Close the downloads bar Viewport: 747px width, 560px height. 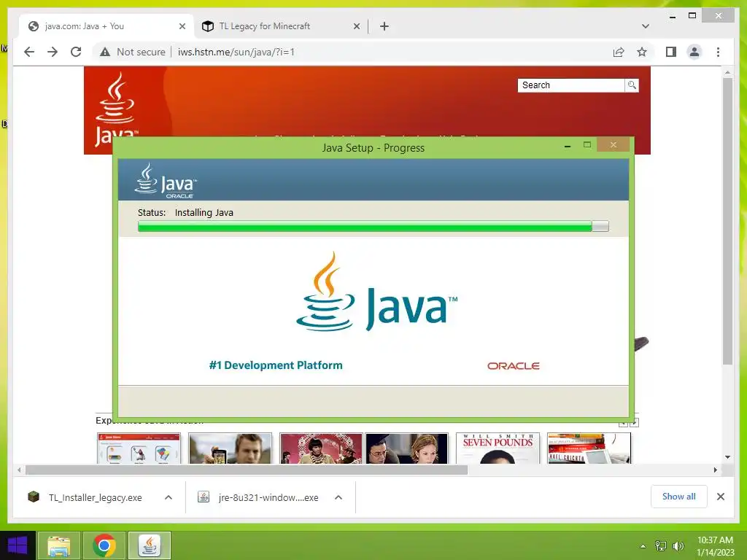tap(720, 497)
